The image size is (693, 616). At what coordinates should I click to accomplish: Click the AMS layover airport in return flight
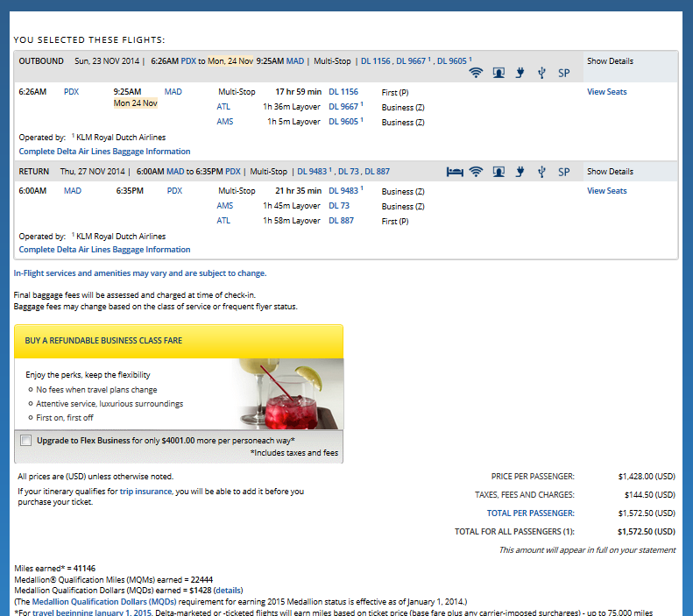tap(225, 206)
